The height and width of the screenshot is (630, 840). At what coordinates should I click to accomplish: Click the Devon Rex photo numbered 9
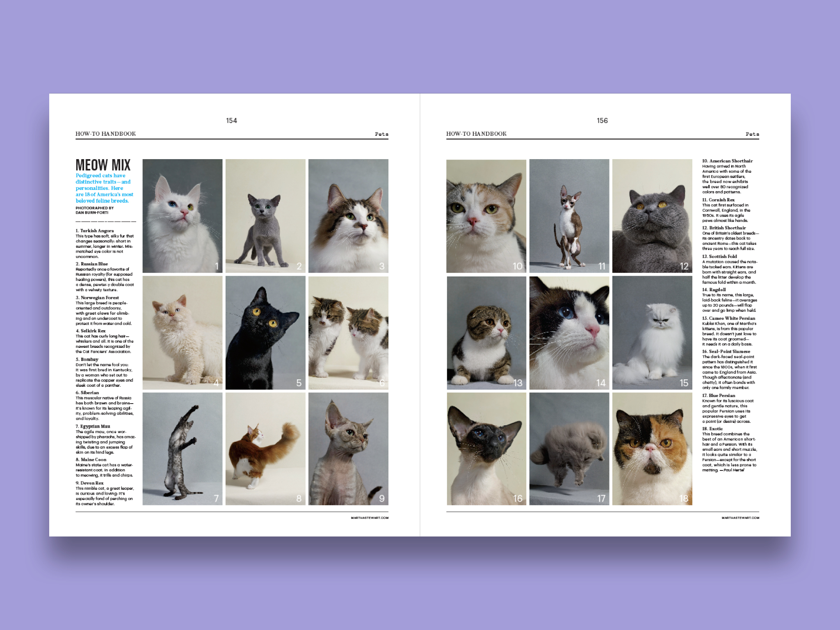(348, 449)
